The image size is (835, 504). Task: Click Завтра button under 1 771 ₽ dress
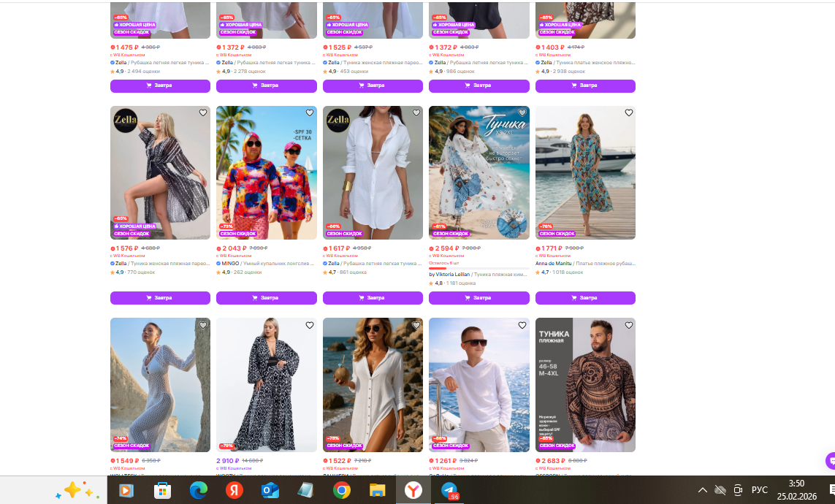585,298
